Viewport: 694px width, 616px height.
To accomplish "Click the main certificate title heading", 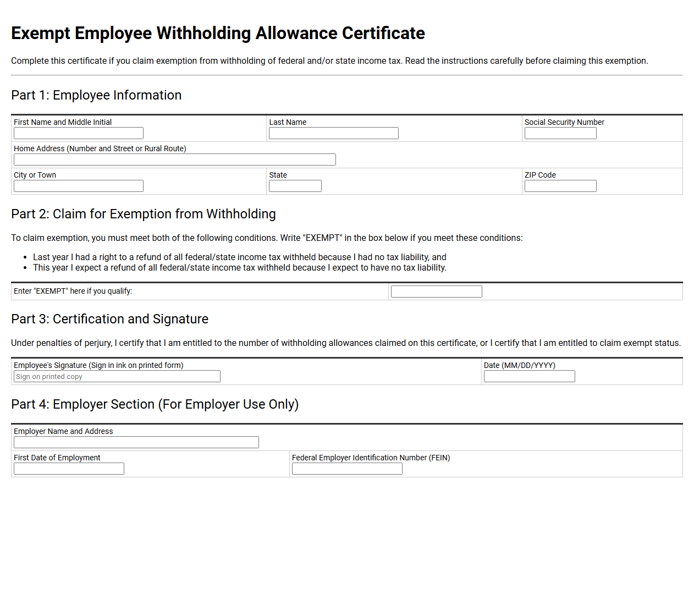I will [218, 33].
